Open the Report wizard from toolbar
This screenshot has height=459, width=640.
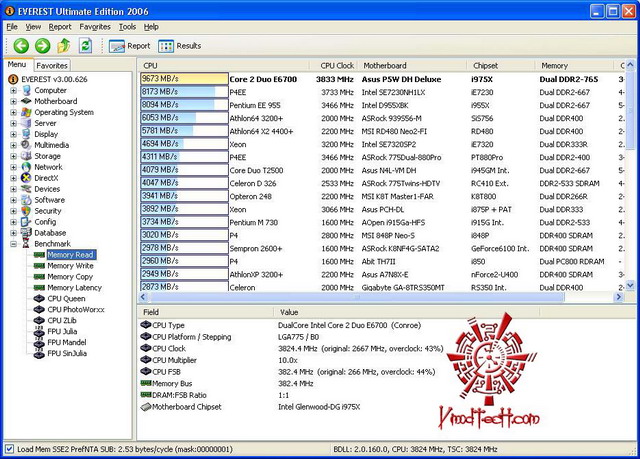[x=129, y=46]
